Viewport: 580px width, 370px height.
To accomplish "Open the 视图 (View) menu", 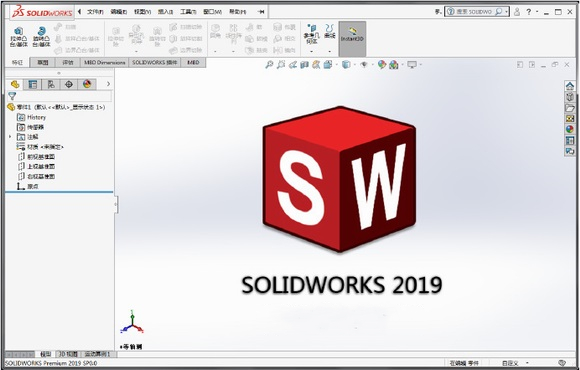I will tap(142, 12).
